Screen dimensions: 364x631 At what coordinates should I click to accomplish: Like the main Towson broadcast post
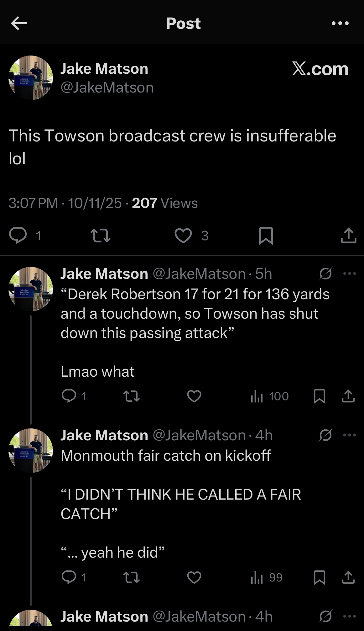[x=183, y=236]
